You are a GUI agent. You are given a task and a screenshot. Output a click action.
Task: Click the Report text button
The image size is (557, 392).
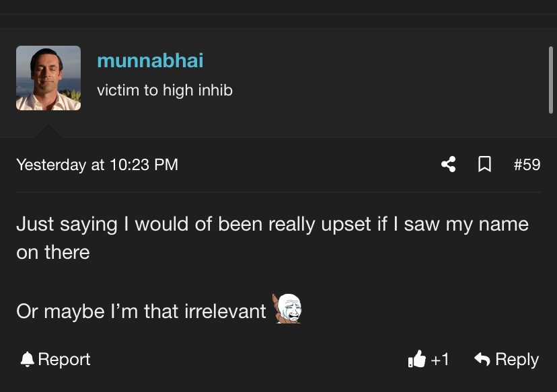(64, 359)
